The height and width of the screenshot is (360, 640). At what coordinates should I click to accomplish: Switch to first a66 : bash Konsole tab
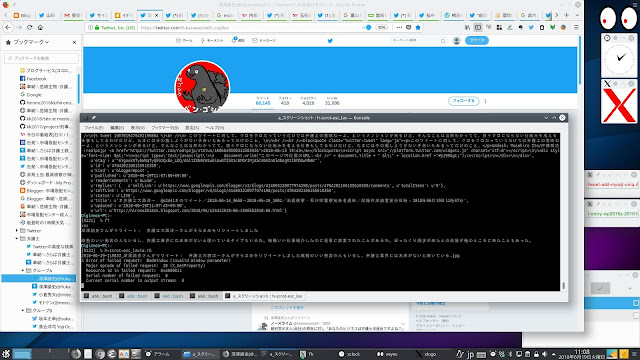pos(98,296)
